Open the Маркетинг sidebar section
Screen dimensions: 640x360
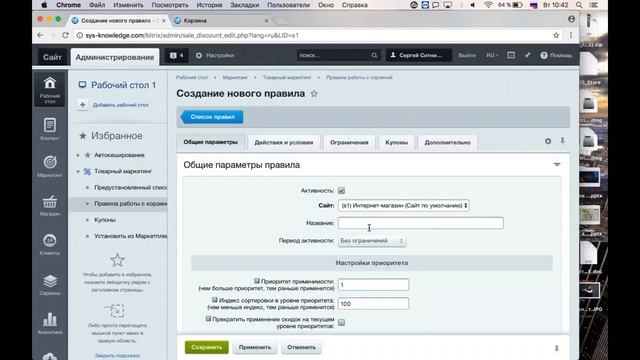[50, 166]
